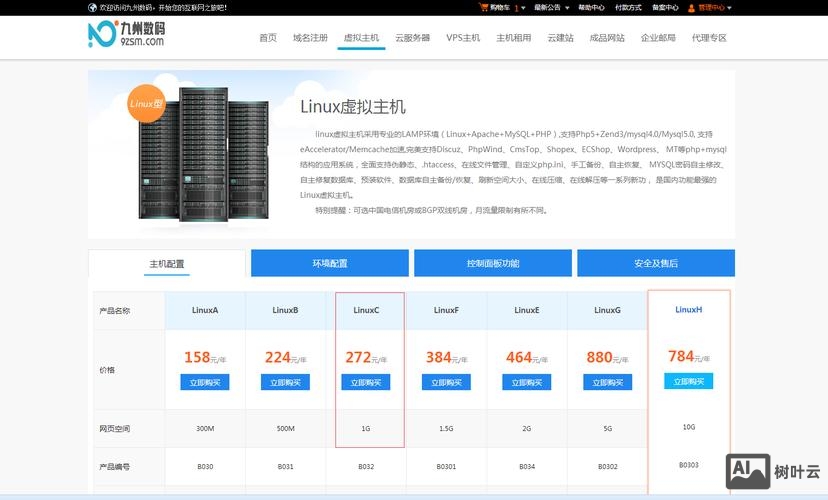Select the LinuxF column header
828x500 pixels.
[446, 310]
